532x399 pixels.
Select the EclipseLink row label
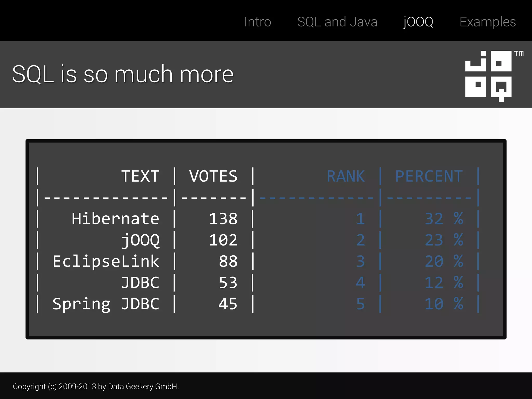[x=106, y=262]
